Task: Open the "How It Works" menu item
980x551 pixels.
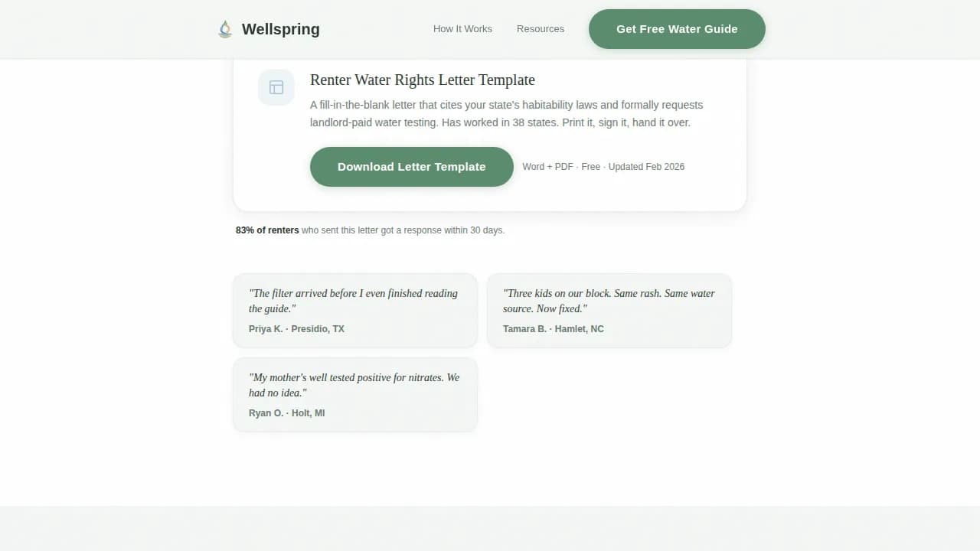Action: pyautogui.click(x=462, y=28)
